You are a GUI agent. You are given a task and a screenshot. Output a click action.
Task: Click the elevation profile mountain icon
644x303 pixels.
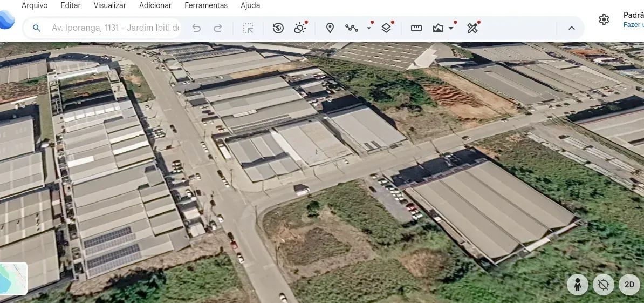[x=438, y=28]
